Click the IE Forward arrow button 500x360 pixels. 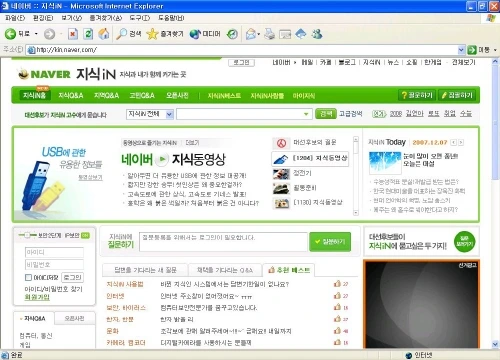pos(49,34)
